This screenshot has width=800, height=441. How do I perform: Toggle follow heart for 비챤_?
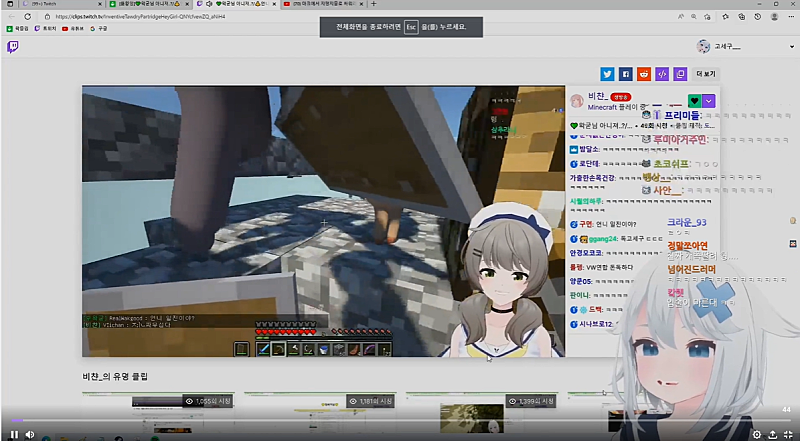(694, 100)
